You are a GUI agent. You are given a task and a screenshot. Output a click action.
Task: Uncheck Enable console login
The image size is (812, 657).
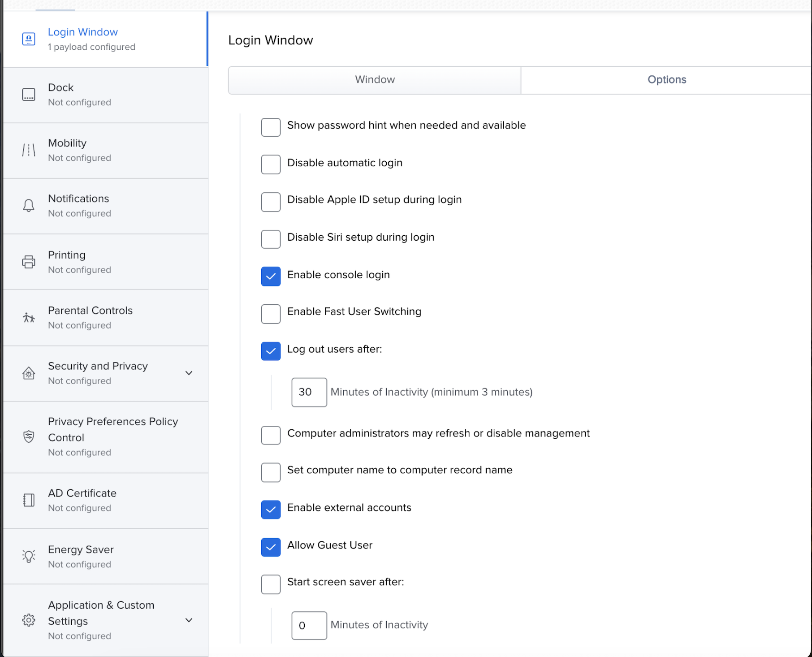pyautogui.click(x=271, y=277)
